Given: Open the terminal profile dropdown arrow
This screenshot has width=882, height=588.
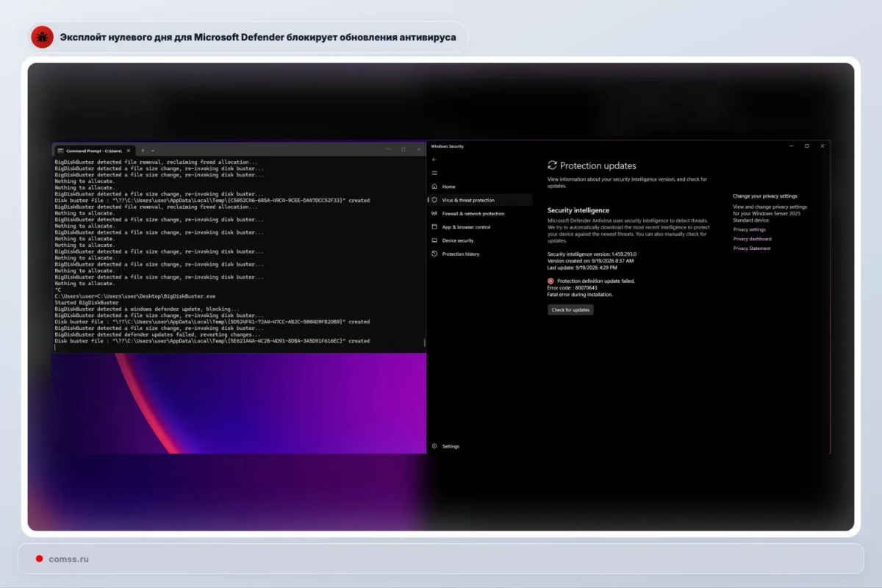Looking at the screenshot, I should [152, 150].
